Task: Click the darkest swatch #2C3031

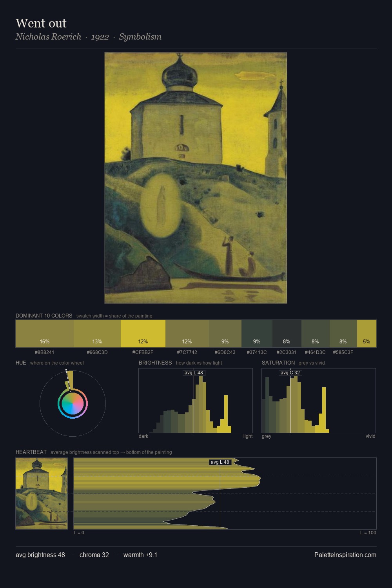Action: 287,334
